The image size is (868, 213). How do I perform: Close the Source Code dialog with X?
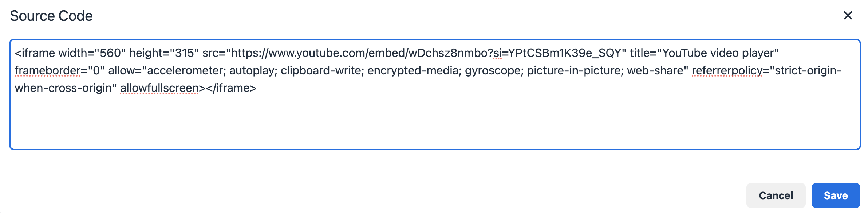(x=848, y=15)
